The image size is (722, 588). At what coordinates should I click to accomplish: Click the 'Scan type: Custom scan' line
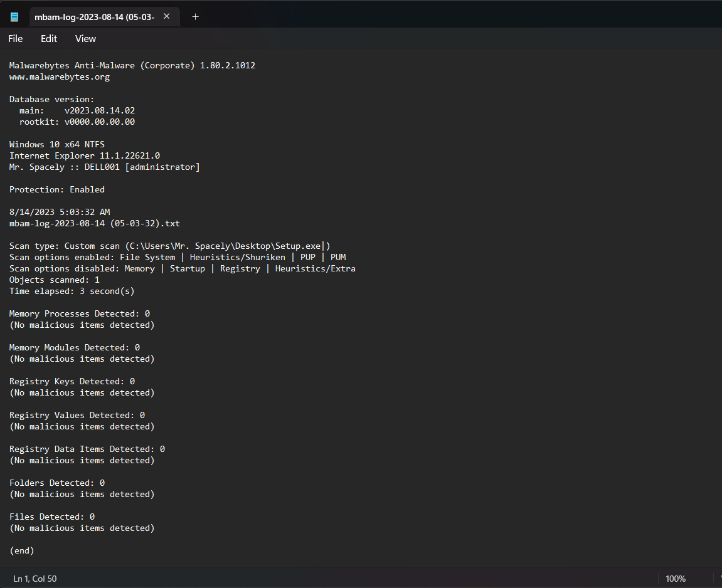(170, 246)
